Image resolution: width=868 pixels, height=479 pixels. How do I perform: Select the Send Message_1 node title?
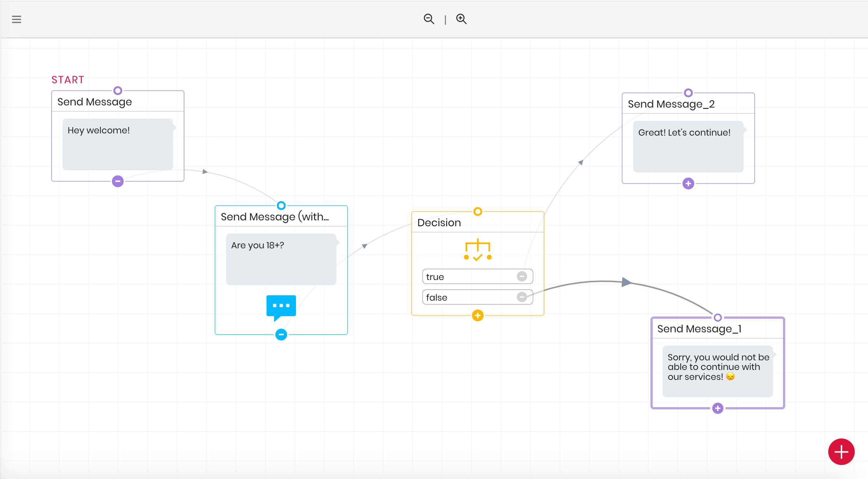[699, 329]
